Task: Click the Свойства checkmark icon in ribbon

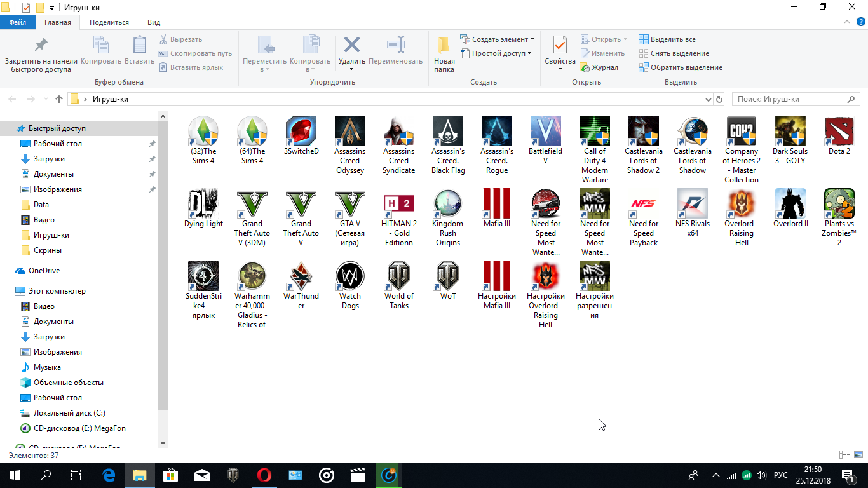Action: point(560,45)
